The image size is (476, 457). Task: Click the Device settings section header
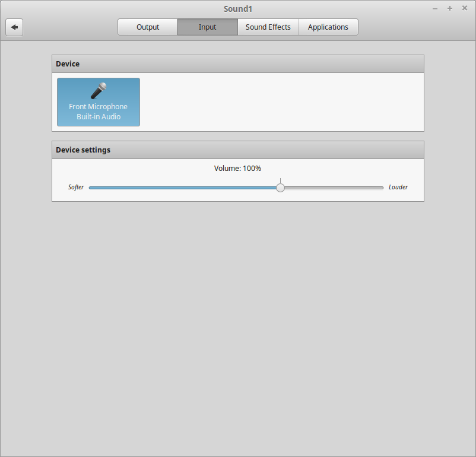tap(238, 150)
